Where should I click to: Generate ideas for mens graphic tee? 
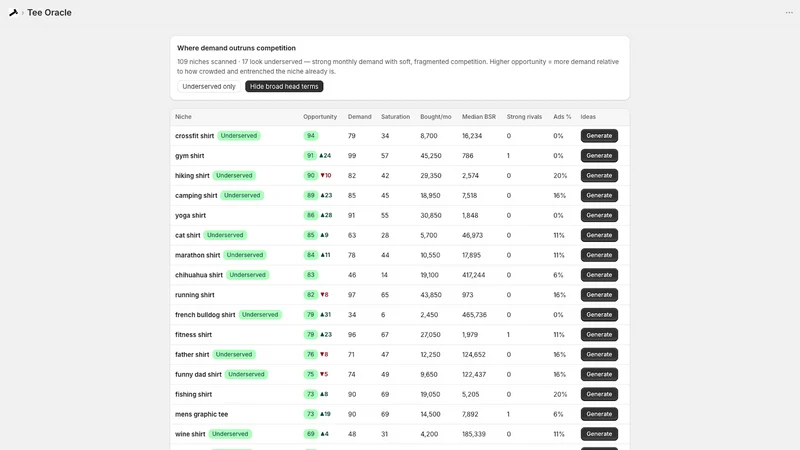(599, 414)
